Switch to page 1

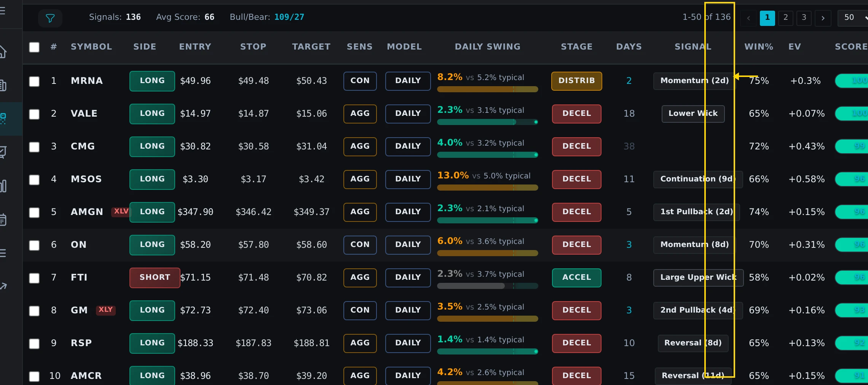[767, 18]
